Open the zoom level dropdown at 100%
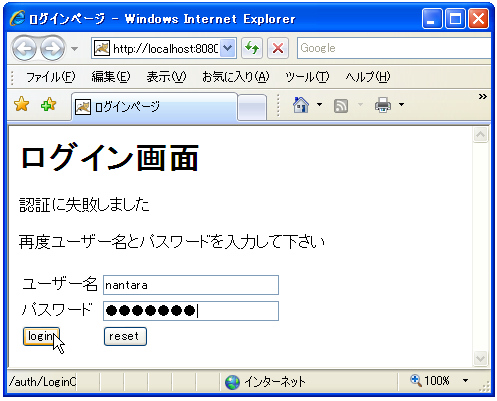Screen dimensions: 497x401 [x=466, y=380]
